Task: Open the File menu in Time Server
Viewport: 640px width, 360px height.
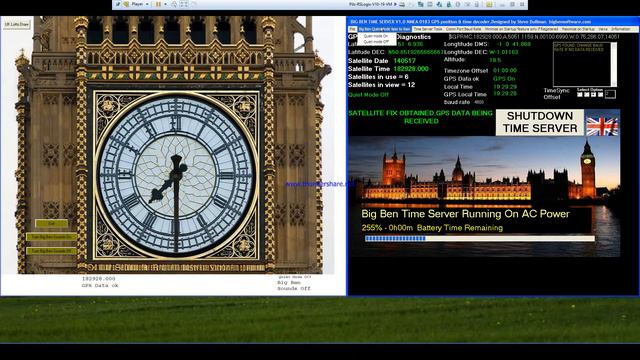Action: [x=352, y=29]
